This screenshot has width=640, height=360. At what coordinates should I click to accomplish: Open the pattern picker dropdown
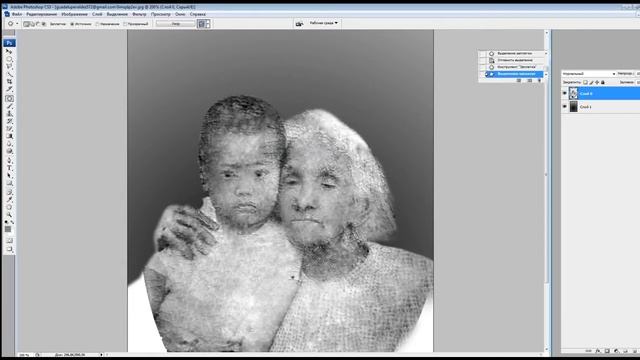click(x=208, y=24)
